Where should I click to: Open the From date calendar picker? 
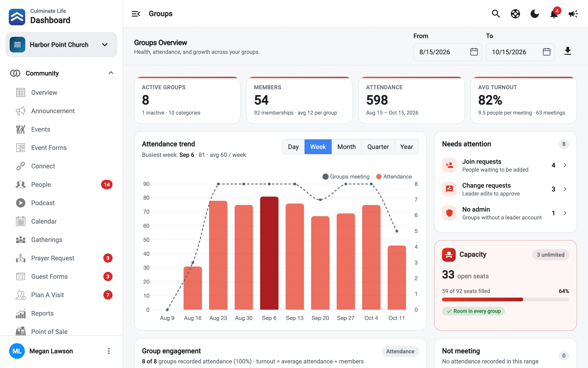pyautogui.click(x=474, y=52)
